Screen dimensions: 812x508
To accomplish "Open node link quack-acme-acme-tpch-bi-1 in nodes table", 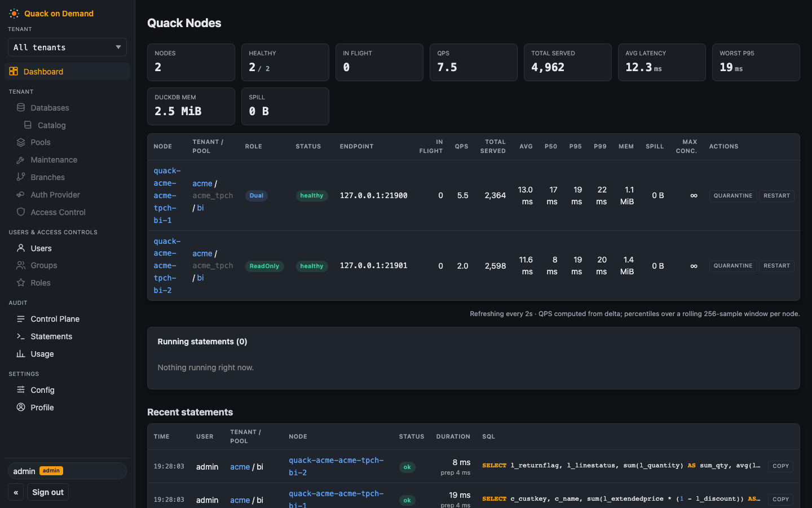I will [x=167, y=195].
